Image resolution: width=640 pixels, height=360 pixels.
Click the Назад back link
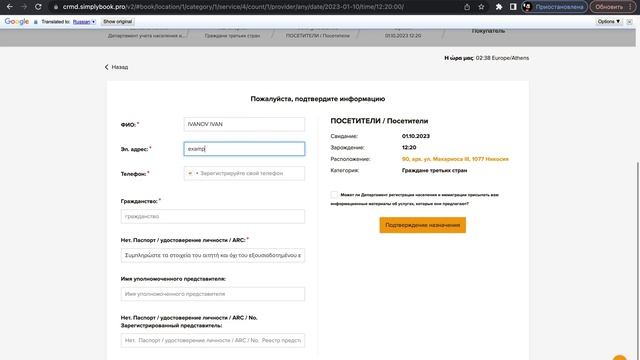pos(120,67)
